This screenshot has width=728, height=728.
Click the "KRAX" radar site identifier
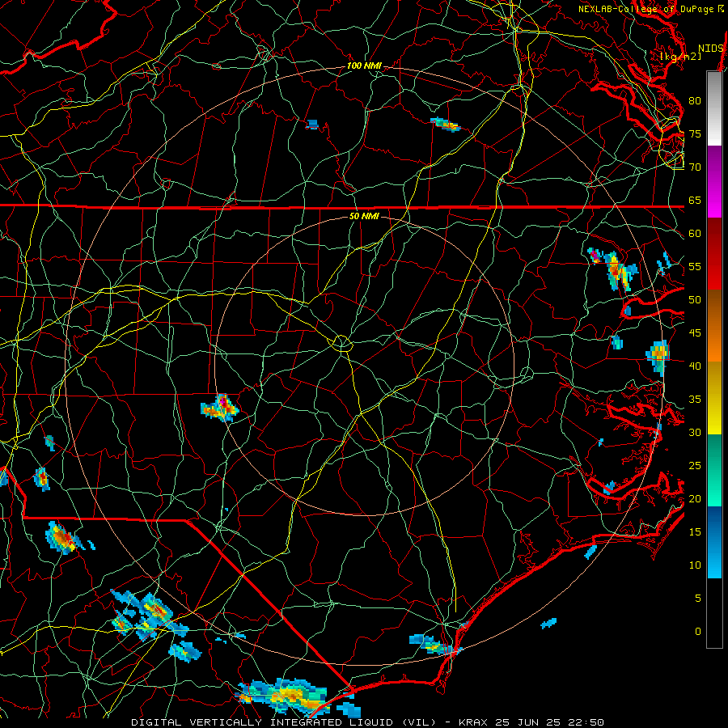point(472,722)
